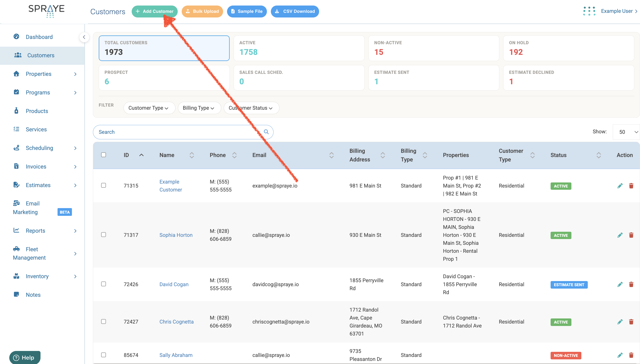Open the Customer Type filter dropdown
Screen dimensions: 640x364
149,108
